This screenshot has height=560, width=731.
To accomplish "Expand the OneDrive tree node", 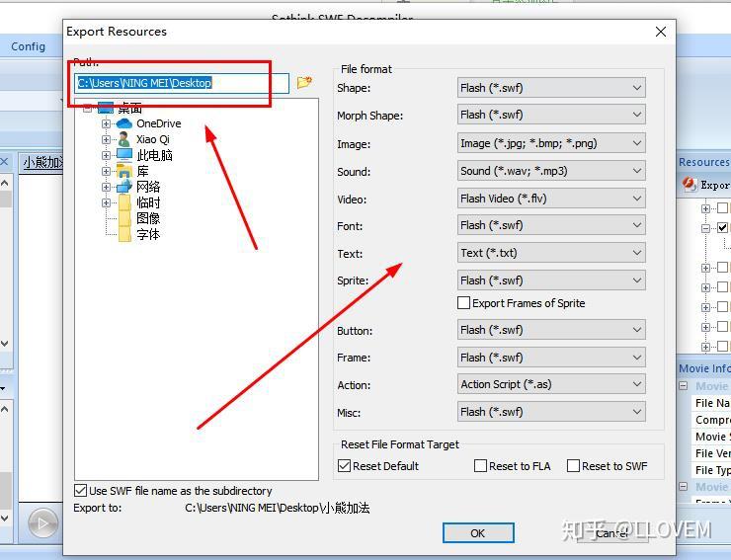I will (106, 124).
